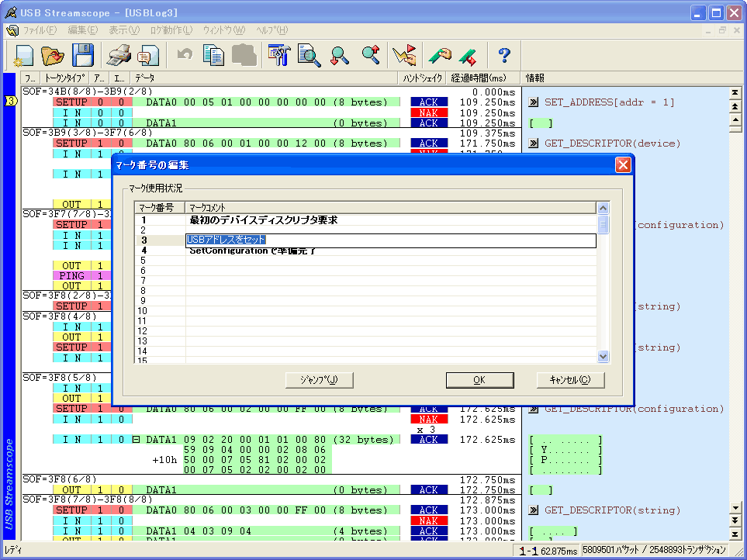Click the green mark with red arrow icon
Image resolution: width=747 pixels, height=560 pixels.
[469, 56]
